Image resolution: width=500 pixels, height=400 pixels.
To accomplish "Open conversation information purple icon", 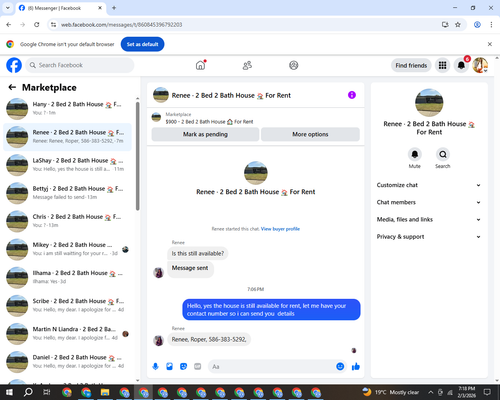I will tap(352, 95).
